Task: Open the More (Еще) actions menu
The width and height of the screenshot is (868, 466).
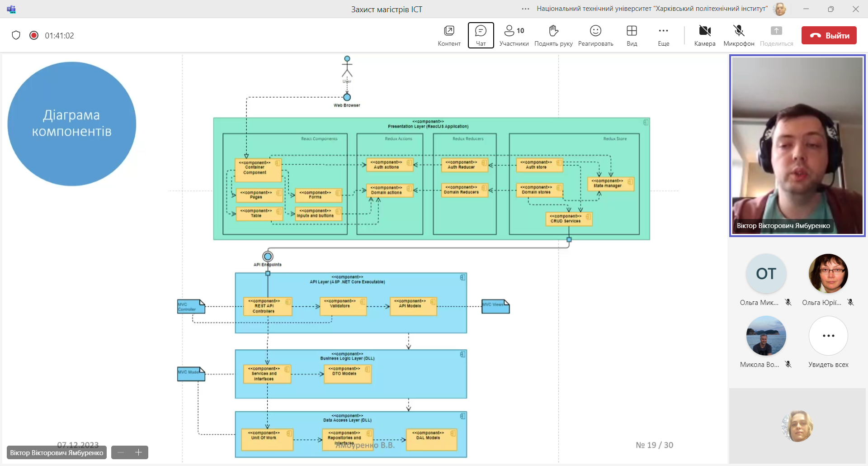Action: 663,35
